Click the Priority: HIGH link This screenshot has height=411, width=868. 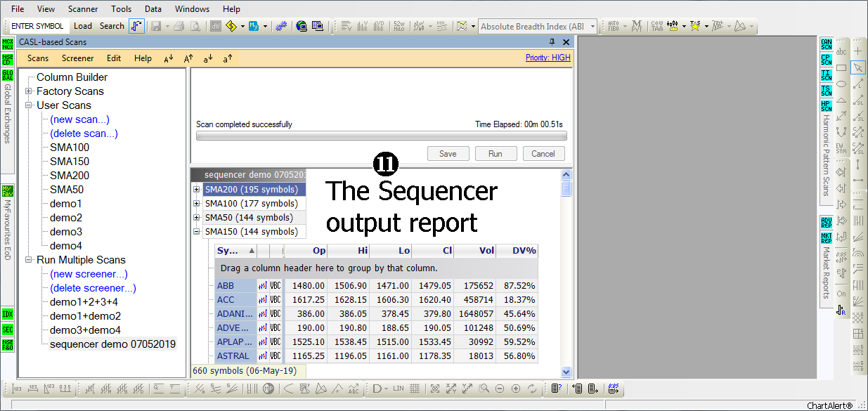[548, 58]
